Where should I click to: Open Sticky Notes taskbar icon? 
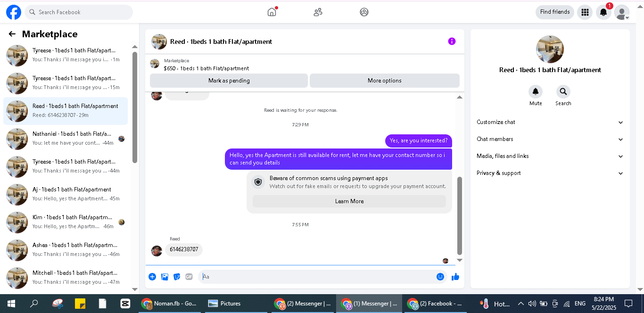pos(80,304)
